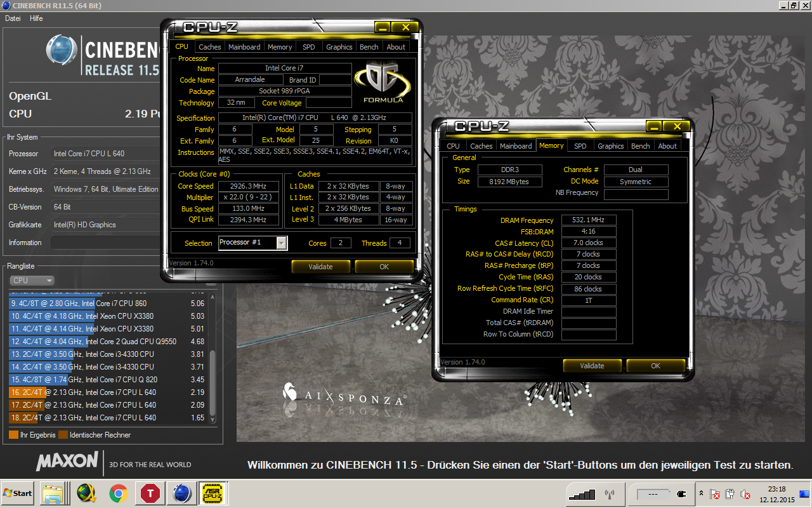Image resolution: width=812 pixels, height=508 pixels.
Task: Open the Action Center flag icon
Action: pos(714,494)
